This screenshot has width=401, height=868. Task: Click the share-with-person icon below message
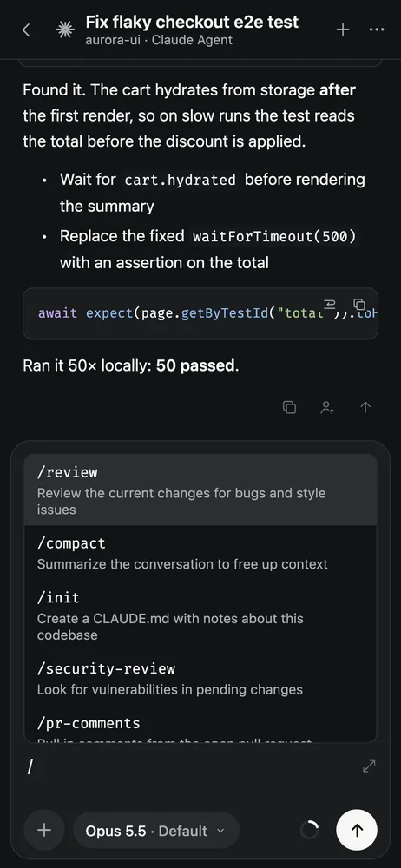327,407
